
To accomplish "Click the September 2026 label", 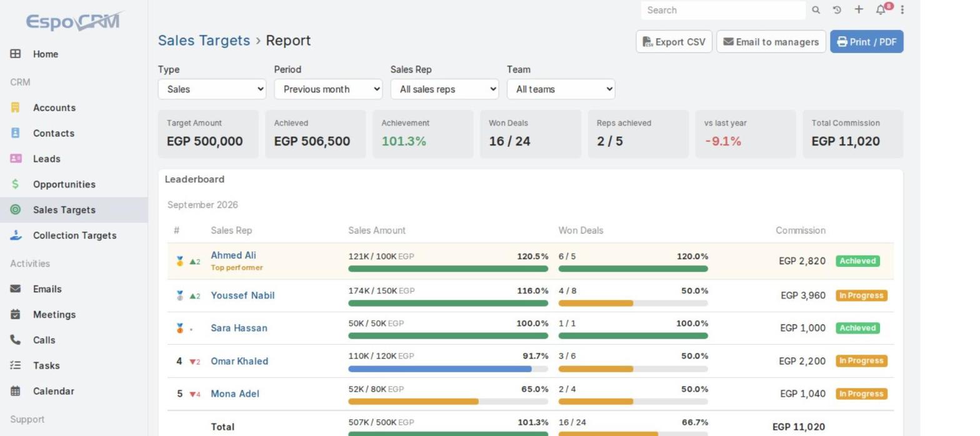I will click(202, 205).
